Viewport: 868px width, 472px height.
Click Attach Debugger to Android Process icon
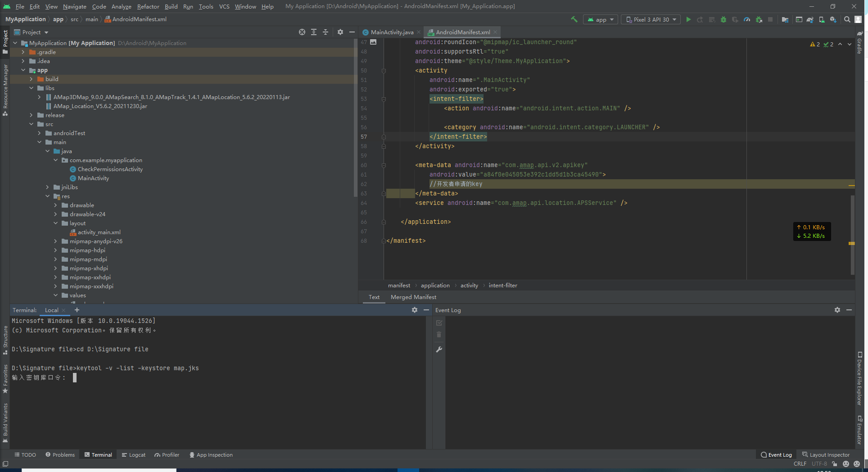coord(759,19)
